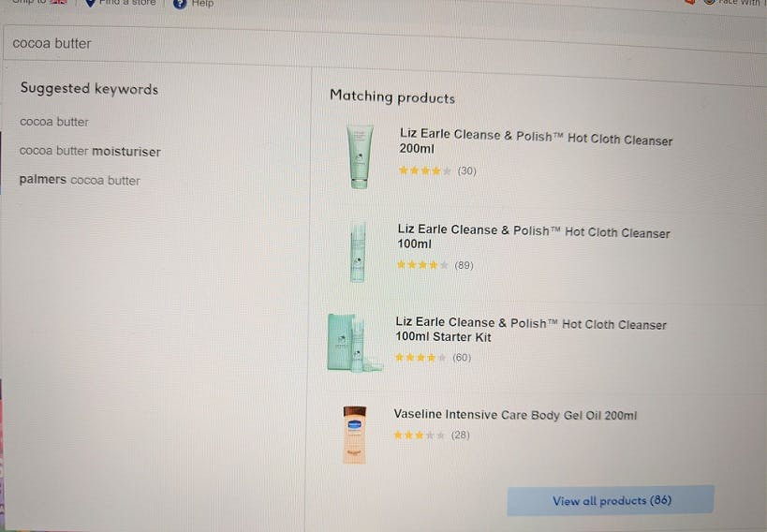Screen dimensions: 767x532
Task: Click the cocoa butter search field
Action: tap(375, 43)
